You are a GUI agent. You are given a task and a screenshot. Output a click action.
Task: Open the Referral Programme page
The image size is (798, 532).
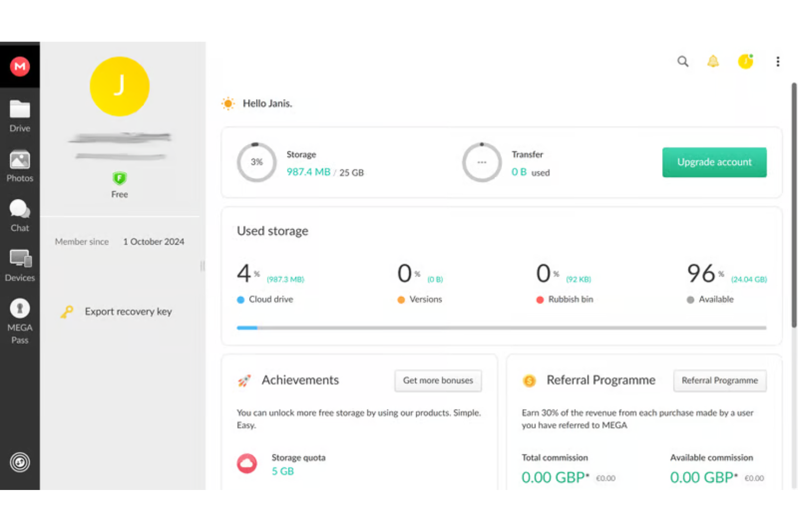tap(720, 381)
